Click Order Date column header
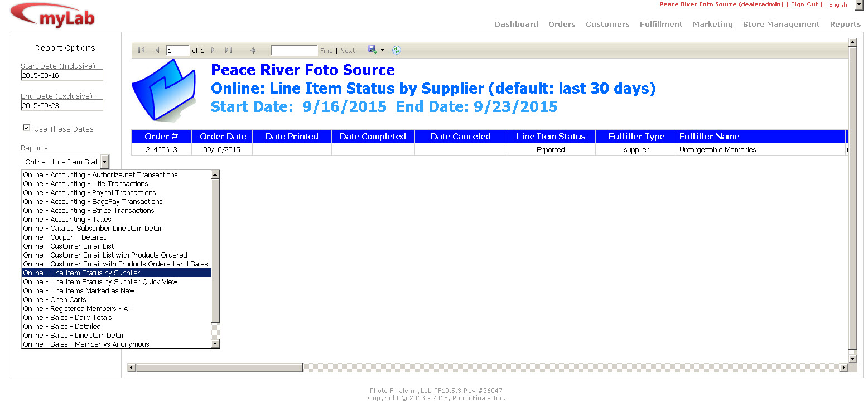The width and height of the screenshot is (868, 408). coord(223,136)
